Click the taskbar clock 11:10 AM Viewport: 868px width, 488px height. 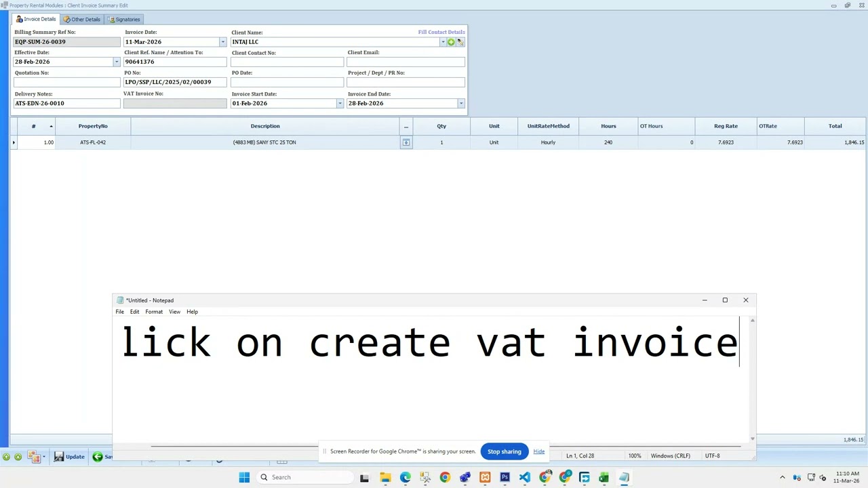point(847,474)
